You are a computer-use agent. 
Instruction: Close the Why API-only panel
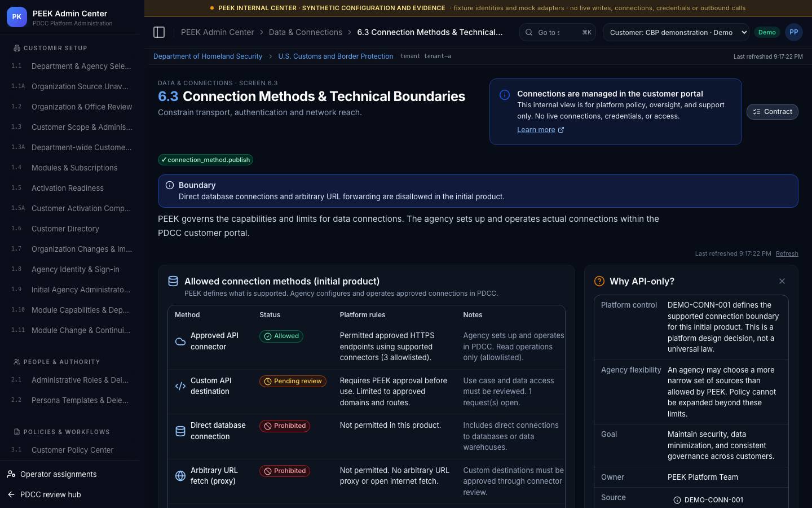(782, 281)
